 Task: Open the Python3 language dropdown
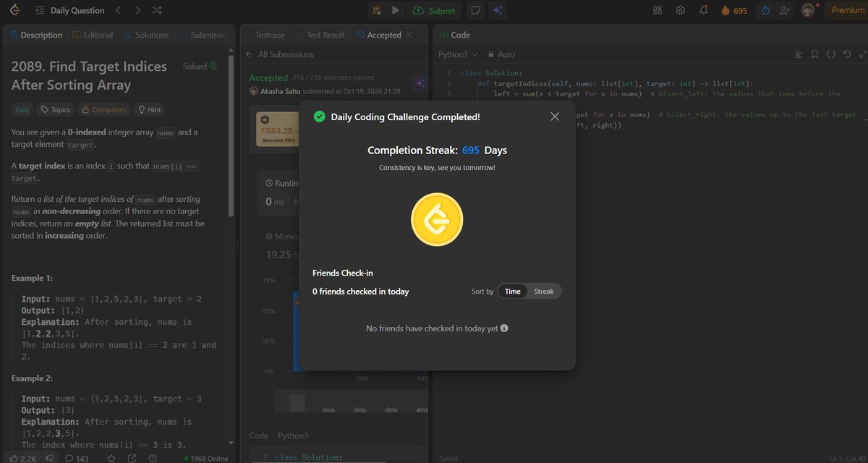[x=459, y=54]
